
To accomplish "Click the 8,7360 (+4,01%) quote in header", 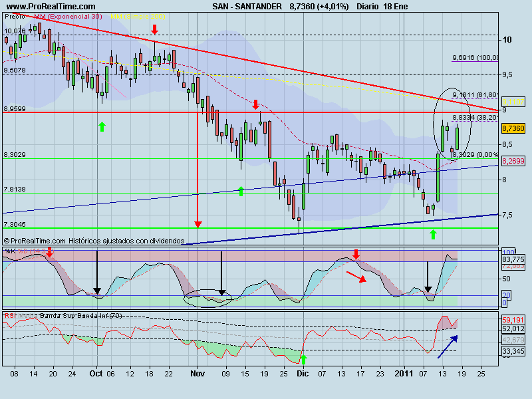I will [319, 6].
